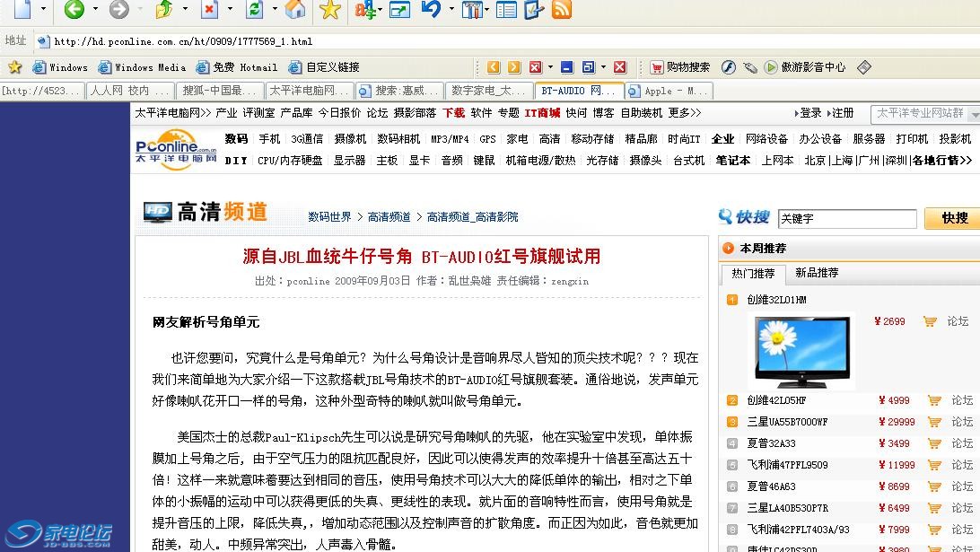Expand the 太平洋专业网站群 dropdown
This screenshot has height=552, width=980.
[x=975, y=114]
